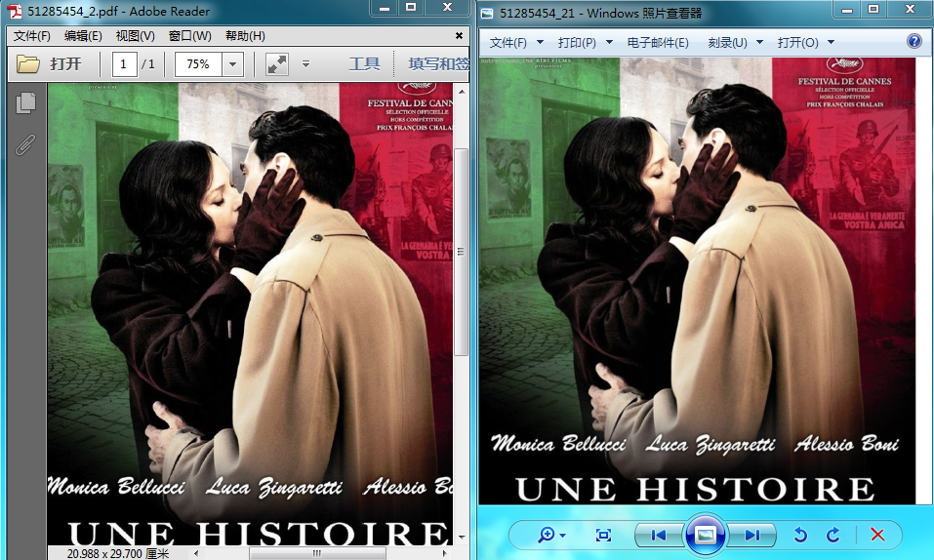Expand the toolbar options small arrow in Adobe Reader
The image size is (934, 560).
tap(305, 63)
